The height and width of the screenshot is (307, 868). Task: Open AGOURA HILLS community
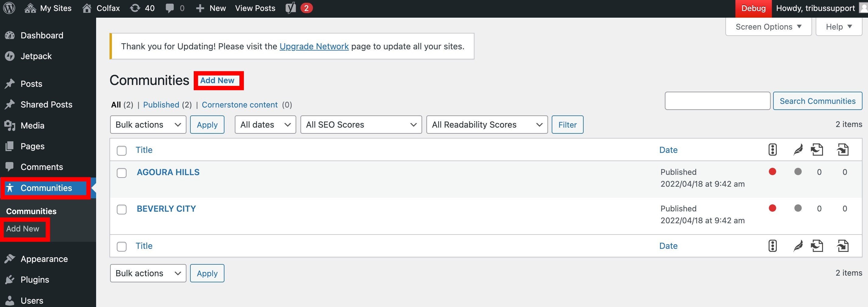coord(168,172)
